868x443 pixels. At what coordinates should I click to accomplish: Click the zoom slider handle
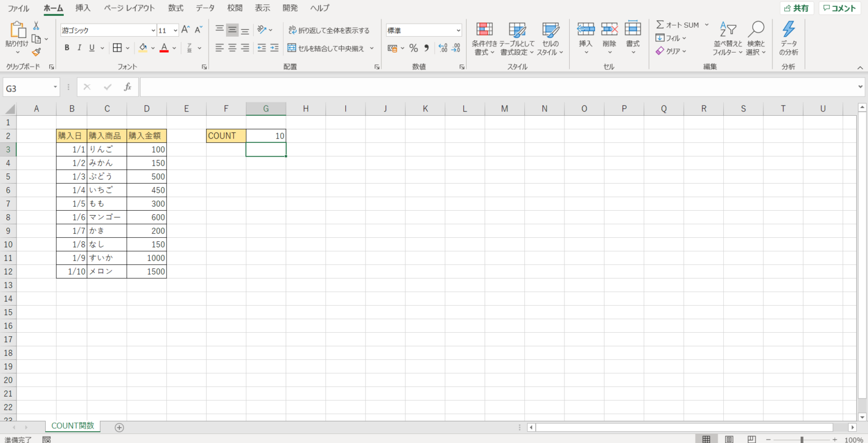[x=801, y=440]
